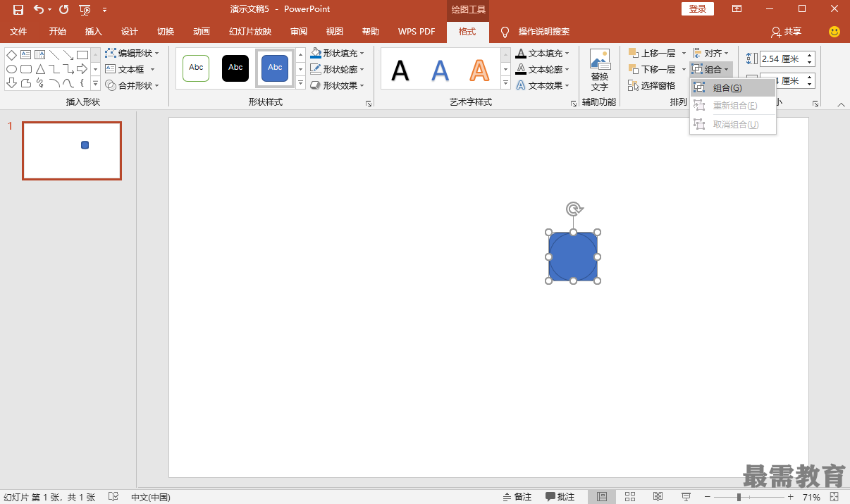Select the straight line shape

click(x=54, y=54)
